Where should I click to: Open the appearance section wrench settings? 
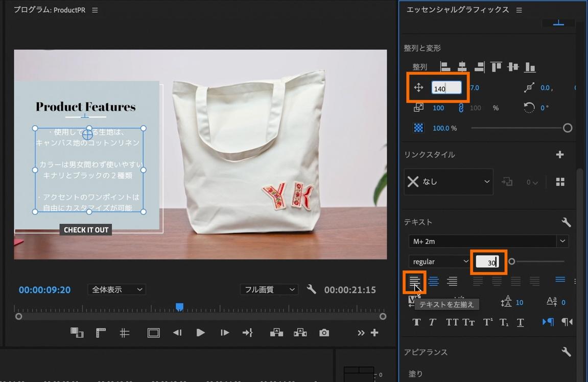(566, 352)
